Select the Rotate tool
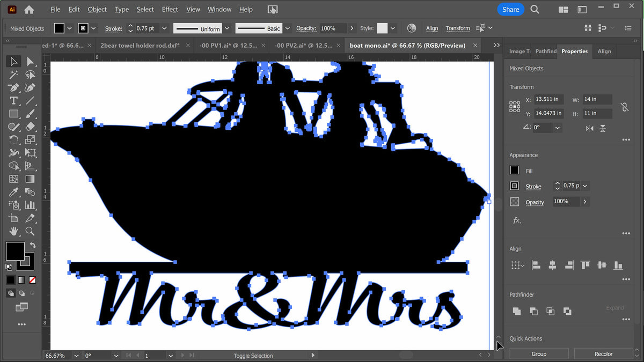 [14, 140]
